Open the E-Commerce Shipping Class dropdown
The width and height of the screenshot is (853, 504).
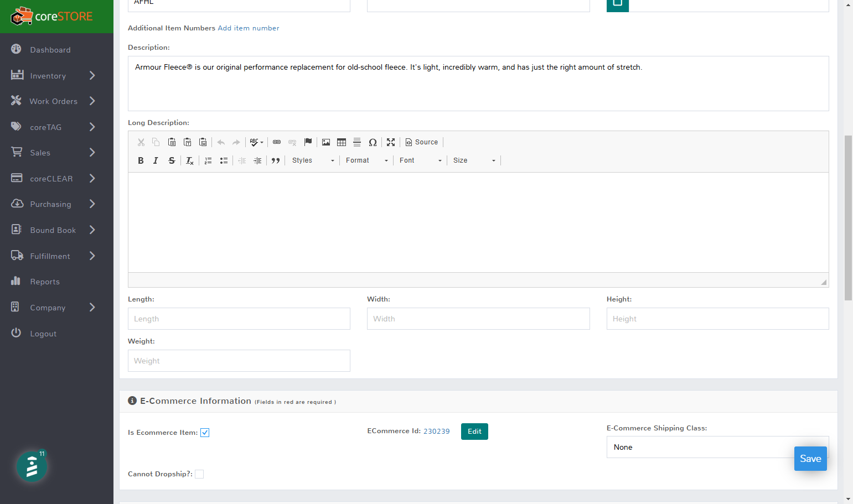point(717,447)
